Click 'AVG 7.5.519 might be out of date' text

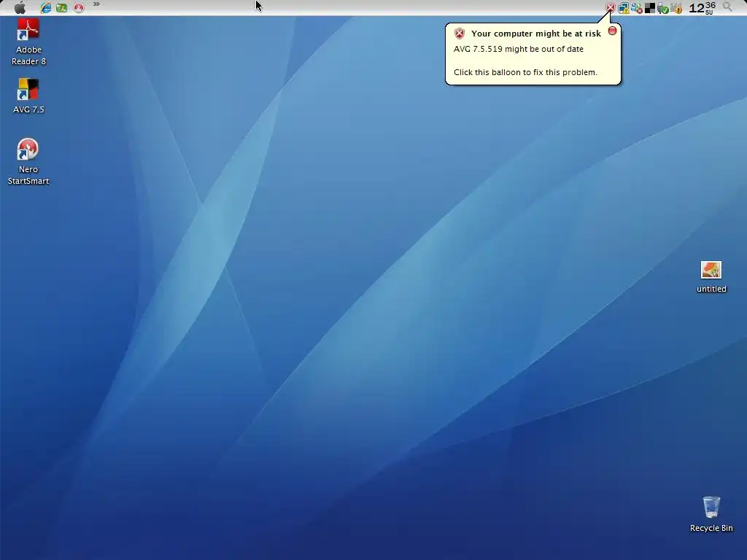519,49
